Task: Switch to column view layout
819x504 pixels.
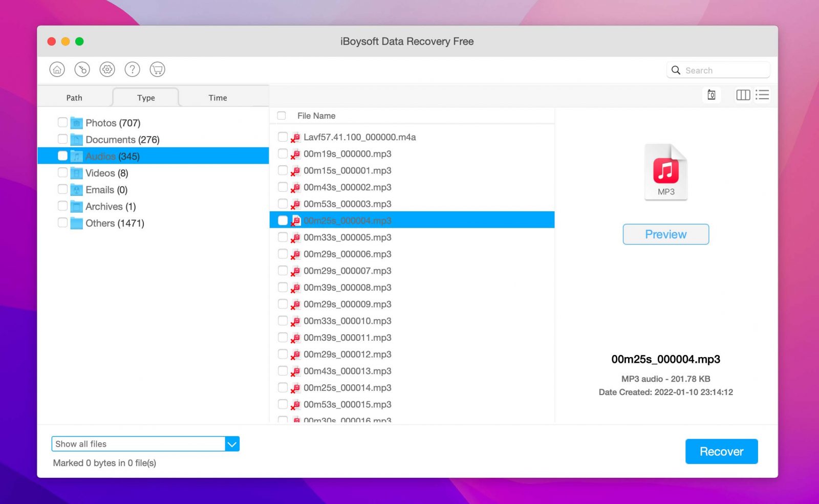Action: [743, 95]
